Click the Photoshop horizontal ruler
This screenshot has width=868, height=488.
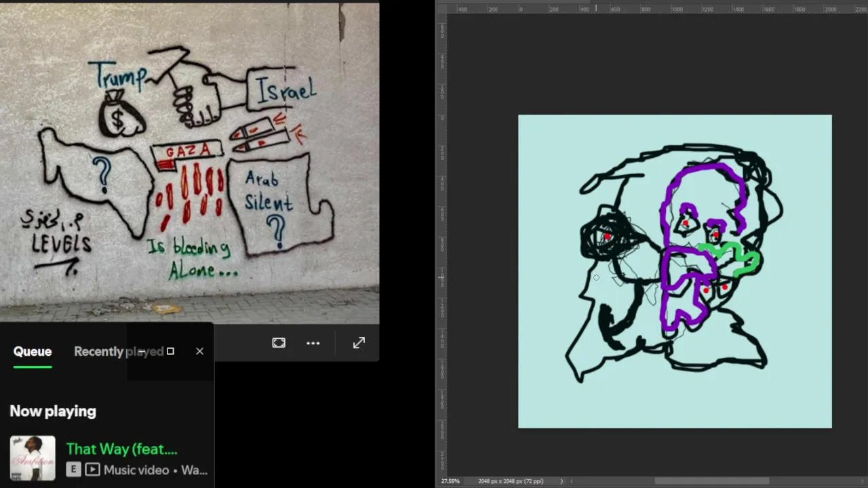(656, 9)
